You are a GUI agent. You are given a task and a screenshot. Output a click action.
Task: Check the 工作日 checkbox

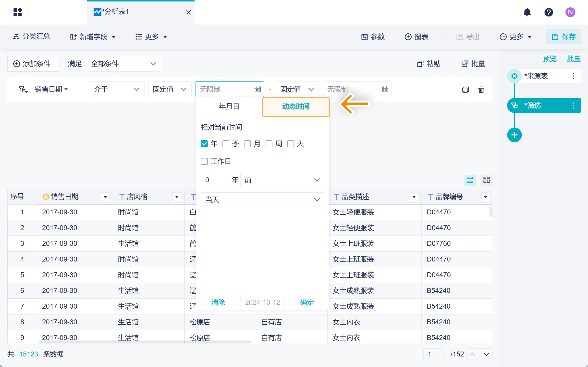tap(204, 161)
